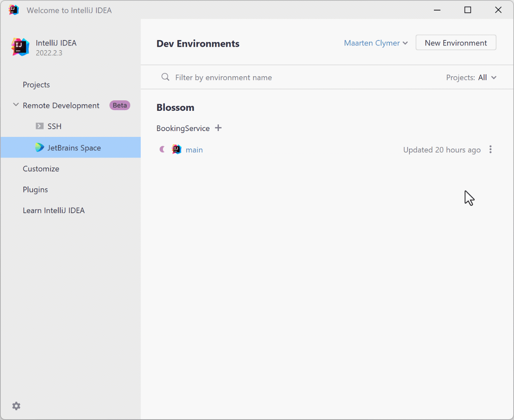The height and width of the screenshot is (420, 514).
Task: Select Remote Development in sidebar
Action: (61, 105)
